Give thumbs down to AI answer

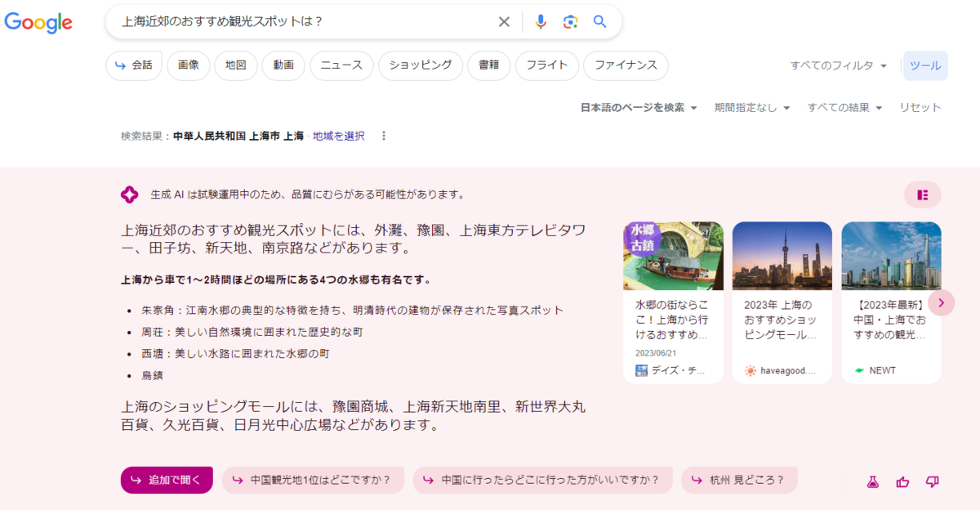[932, 482]
